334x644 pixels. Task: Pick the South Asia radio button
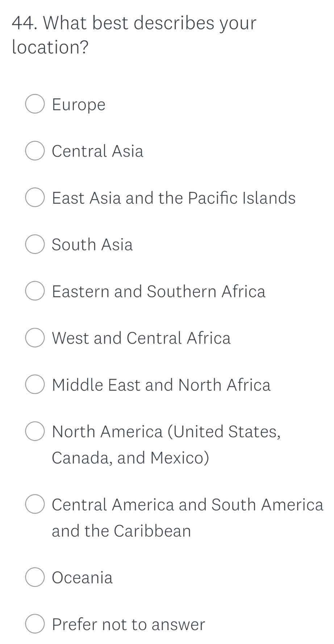(x=35, y=245)
